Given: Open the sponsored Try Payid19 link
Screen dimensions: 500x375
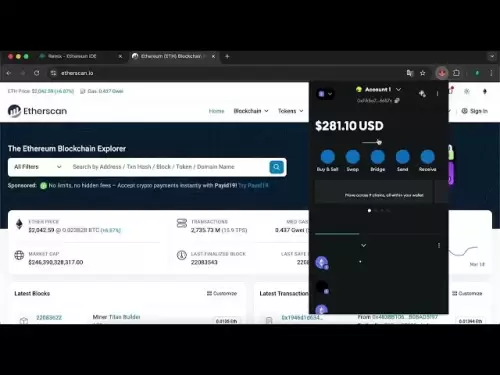Looking at the screenshot, I should pos(253,185).
